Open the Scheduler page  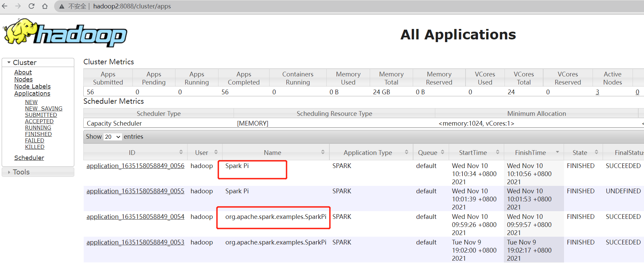pos(29,158)
